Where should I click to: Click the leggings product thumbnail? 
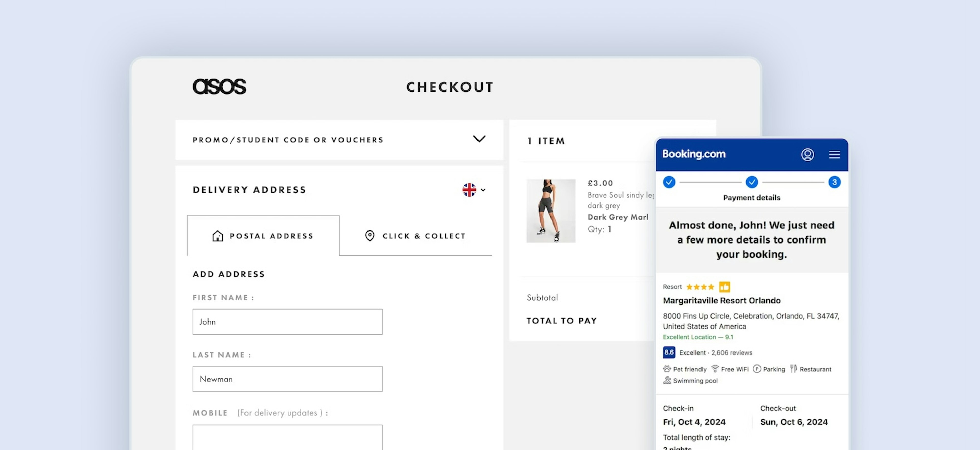click(550, 211)
